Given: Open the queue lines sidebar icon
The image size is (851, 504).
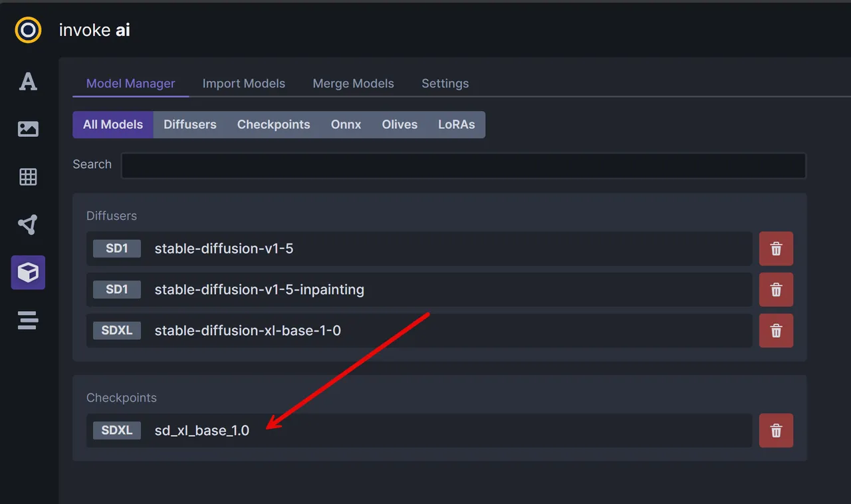Looking at the screenshot, I should click(x=28, y=320).
